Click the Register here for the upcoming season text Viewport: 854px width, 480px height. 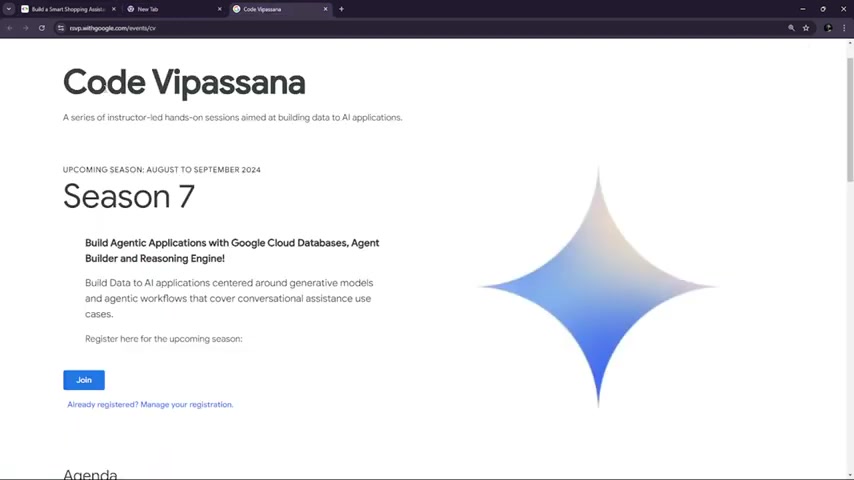(x=163, y=339)
